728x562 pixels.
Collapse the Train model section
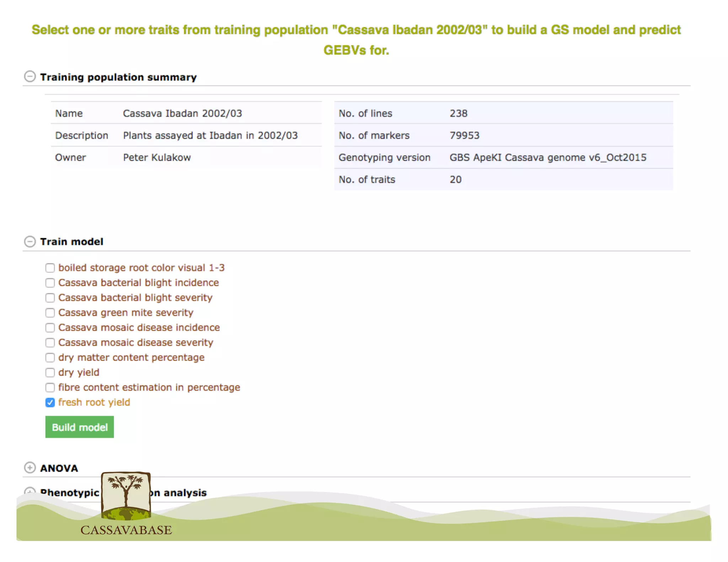pyautogui.click(x=30, y=242)
